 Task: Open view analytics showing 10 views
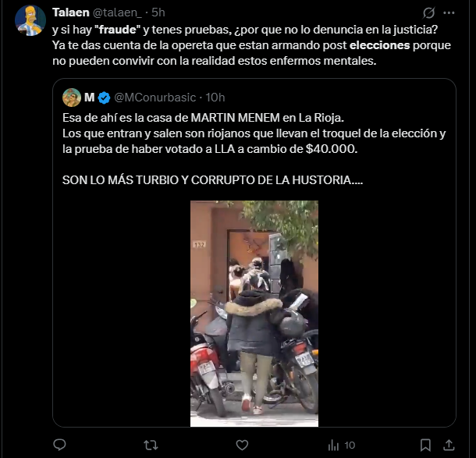[x=342, y=446]
